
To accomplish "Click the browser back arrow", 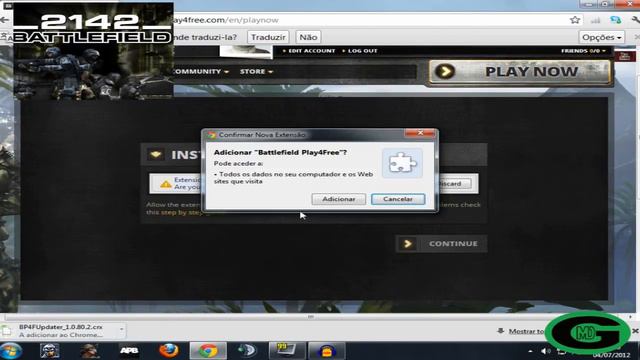I will pos(4,20).
